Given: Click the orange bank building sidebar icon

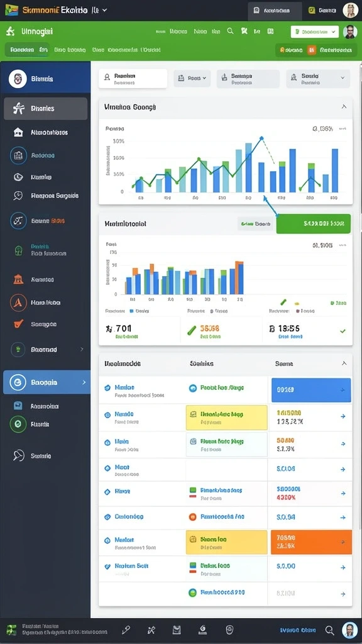Looking at the screenshot, I should 18,279.
